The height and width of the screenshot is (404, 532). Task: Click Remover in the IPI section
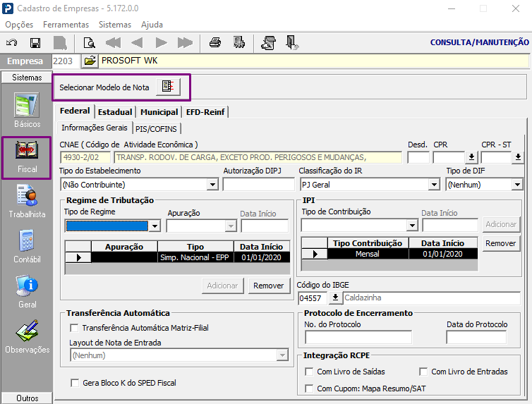pos(501,243)
